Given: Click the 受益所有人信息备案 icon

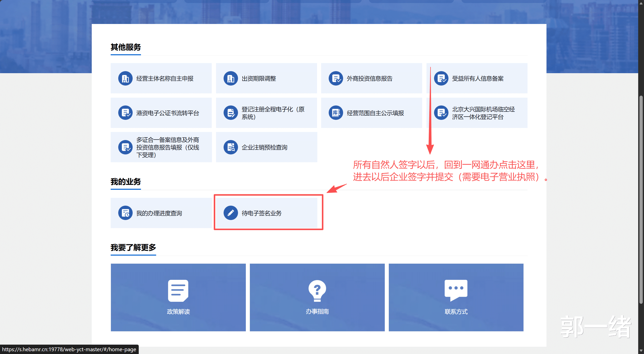Looking at the screenshot, I should point(441,78).
